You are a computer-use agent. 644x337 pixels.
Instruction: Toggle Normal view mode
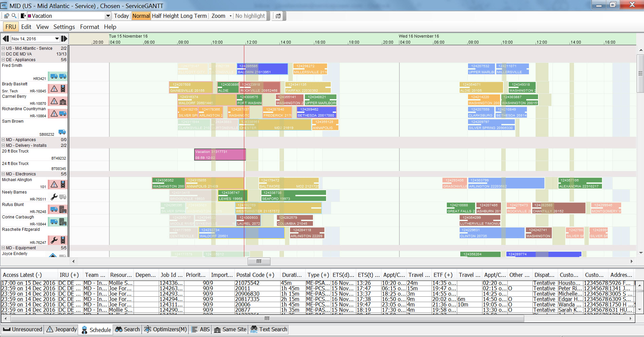pyautogui.click(x=141, y=16)
